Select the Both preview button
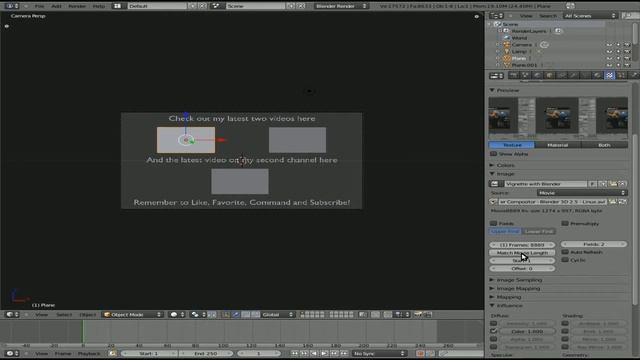This screenshot has width=640, height=360. coord(604,145)
